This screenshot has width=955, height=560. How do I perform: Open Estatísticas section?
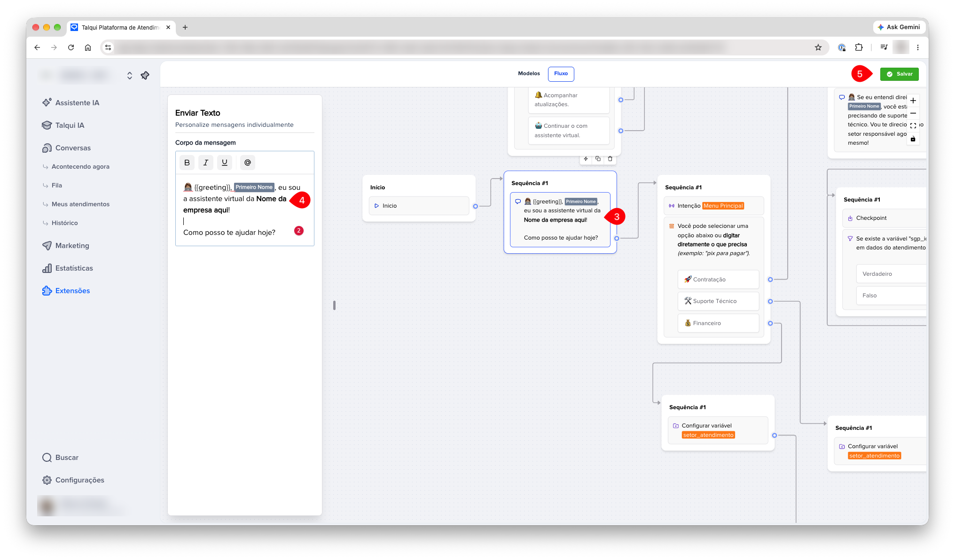[68, 268]
